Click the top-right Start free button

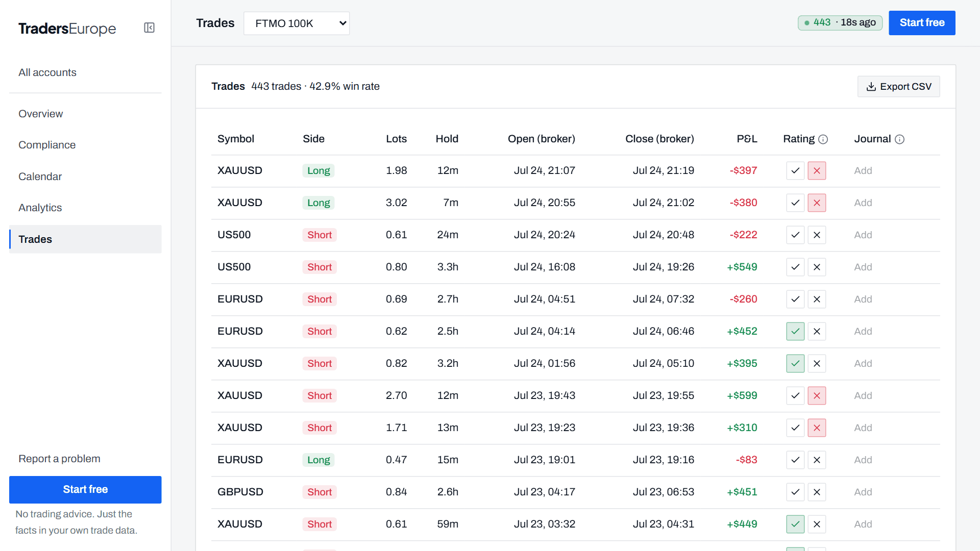click(x=922, y=23)
